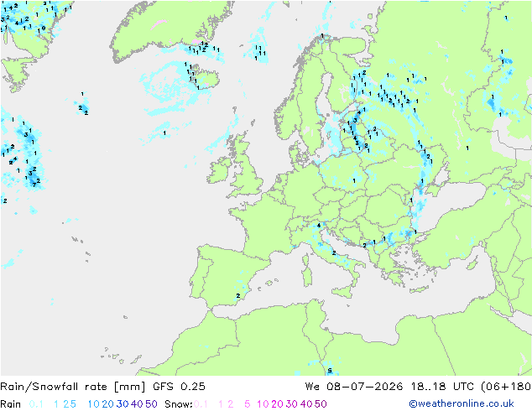Pick the Rain legend 20 value
Screen dimensions: 532x411
(x=107, y=404)
